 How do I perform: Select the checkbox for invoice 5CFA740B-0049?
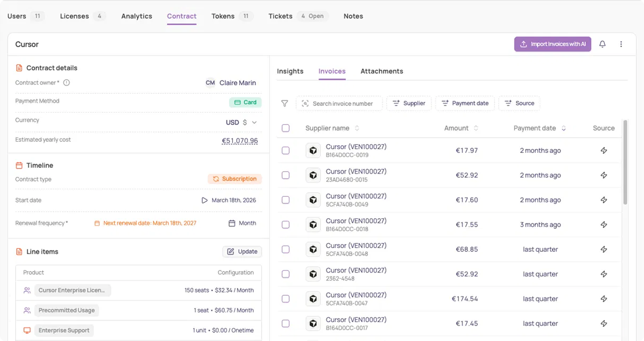tap(285, 200)
